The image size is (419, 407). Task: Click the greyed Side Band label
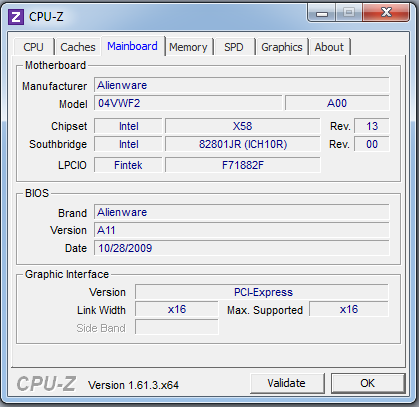101,328
